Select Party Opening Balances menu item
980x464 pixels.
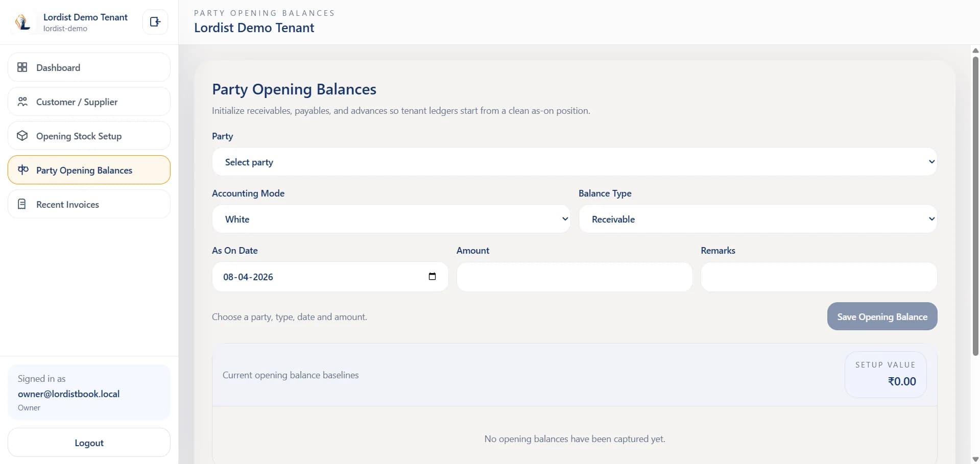(x=89, y=170)
